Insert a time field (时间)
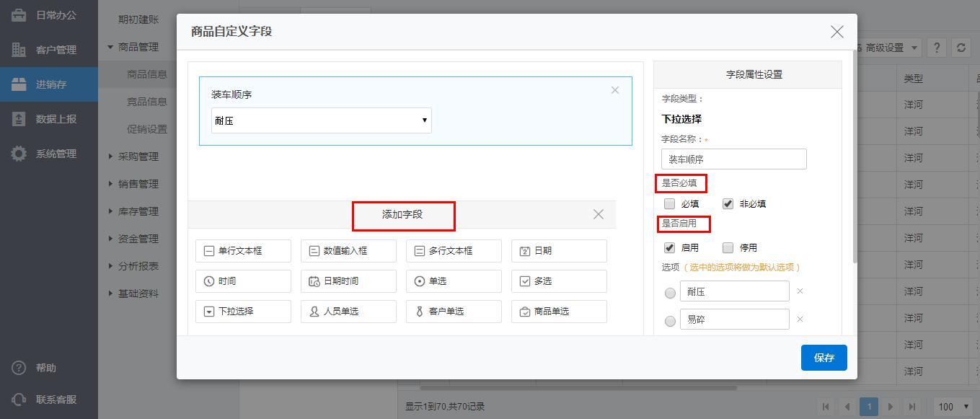The height and width of the screenshot is (419, 980). 243,281
